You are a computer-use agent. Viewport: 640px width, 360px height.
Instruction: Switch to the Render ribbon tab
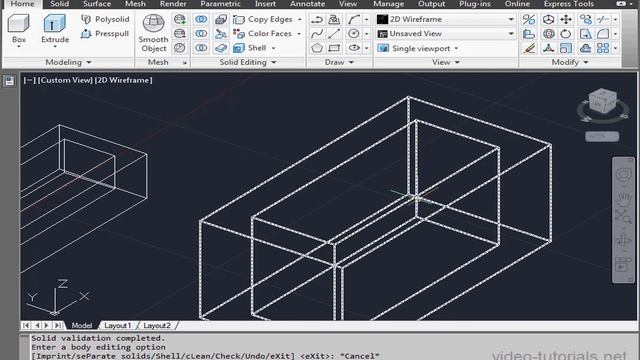coord(173,4)
